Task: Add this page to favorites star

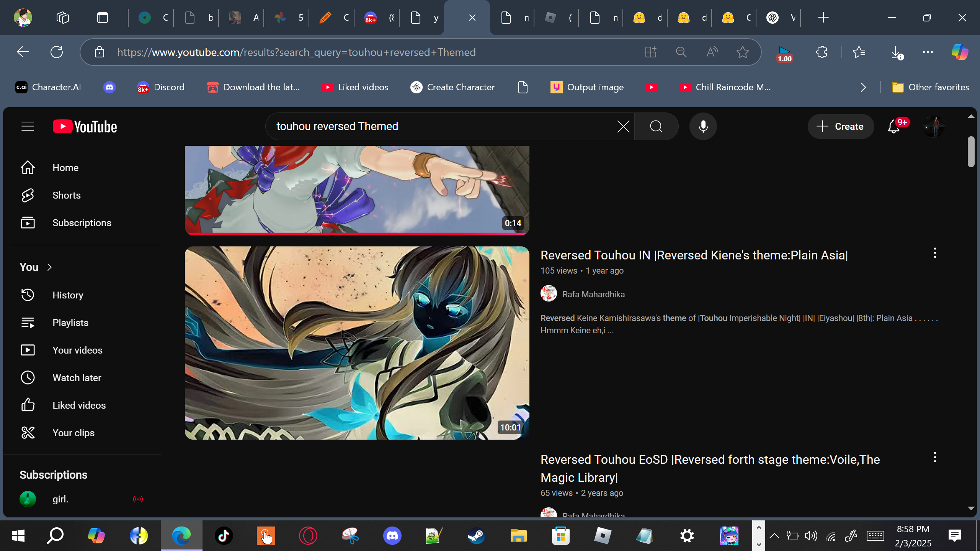Action: tap(743, 52)
